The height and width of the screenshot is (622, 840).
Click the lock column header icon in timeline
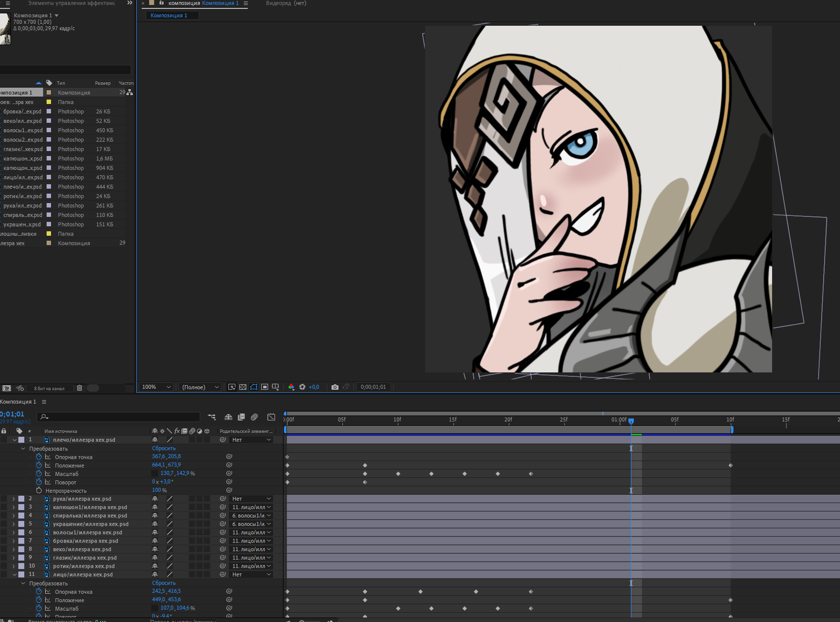(x=4, y=431)
